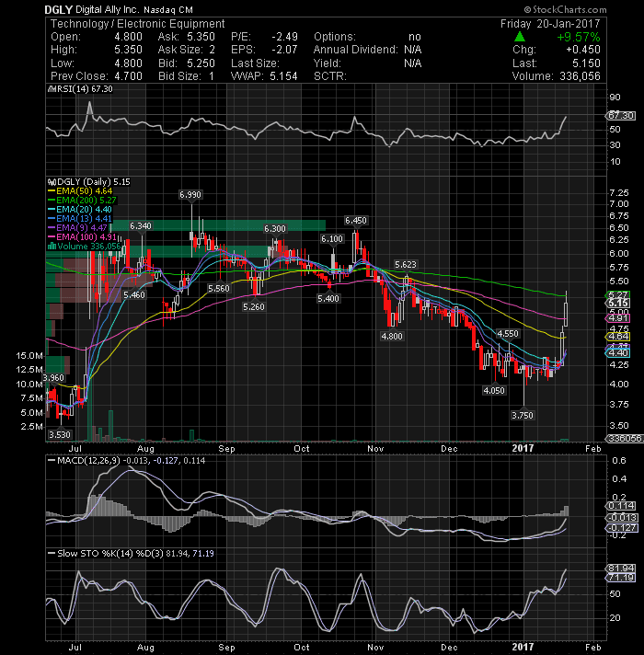Click the volume bar icon in legend
Image resolution: width=644 pixels, height=655 pixels.
(52, 246)
